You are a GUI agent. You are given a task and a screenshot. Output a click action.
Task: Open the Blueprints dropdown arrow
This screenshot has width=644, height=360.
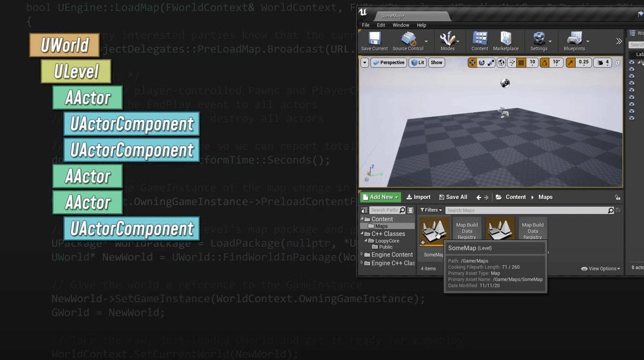tap(587, 41)
